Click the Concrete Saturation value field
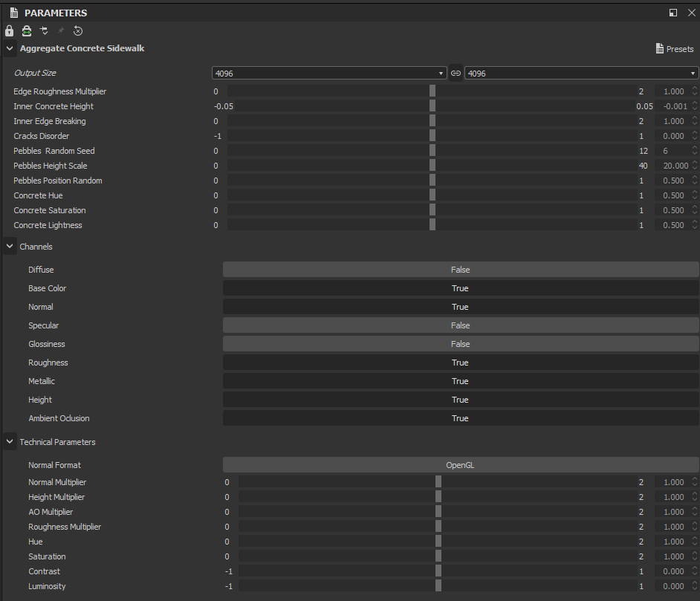 [x=673, y=210]
